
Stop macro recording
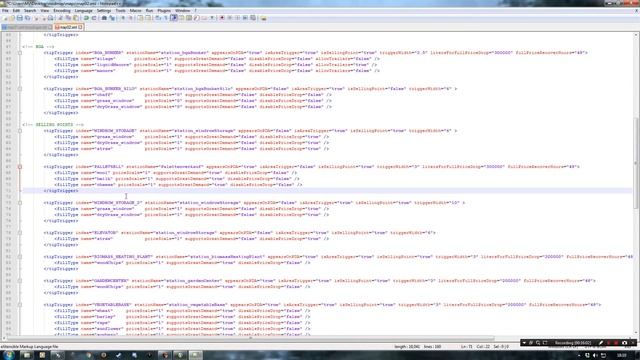(x=230, y=18)
